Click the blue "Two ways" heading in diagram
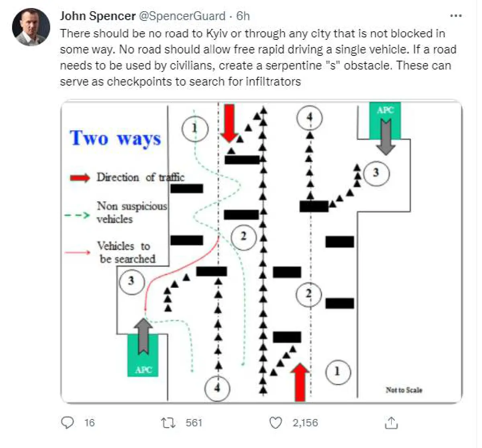This screenshot has height=448, width=482. click(x=115, y=138)
